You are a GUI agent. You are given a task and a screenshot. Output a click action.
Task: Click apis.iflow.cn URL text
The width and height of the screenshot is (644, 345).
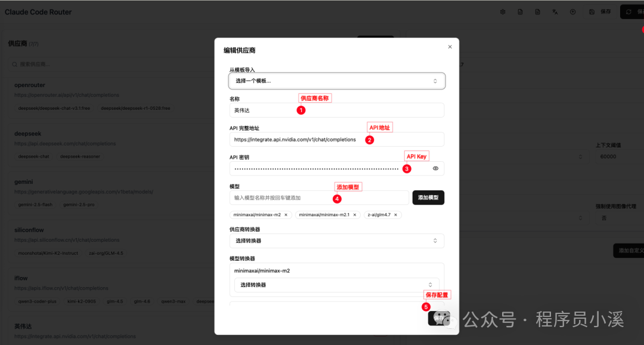61,288
